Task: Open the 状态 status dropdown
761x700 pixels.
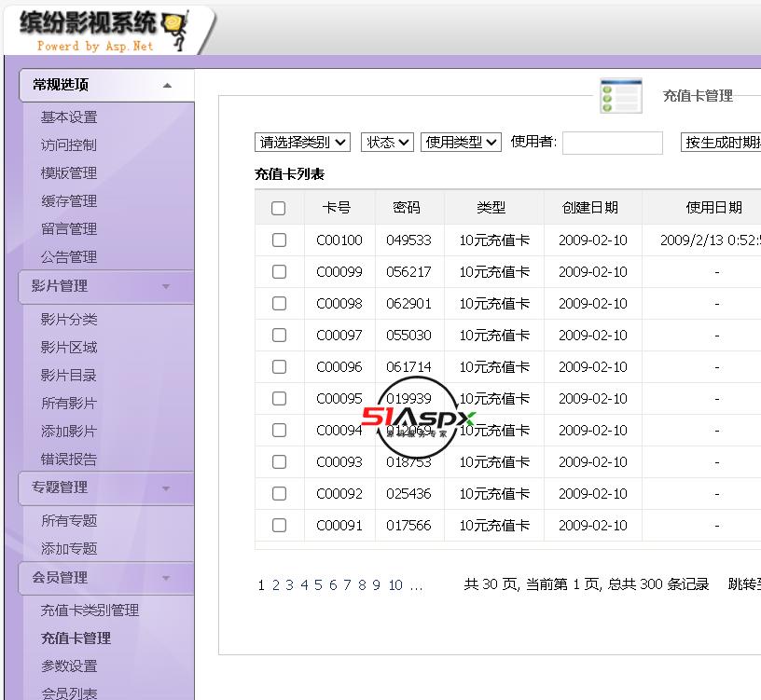Action: (387, 142)
